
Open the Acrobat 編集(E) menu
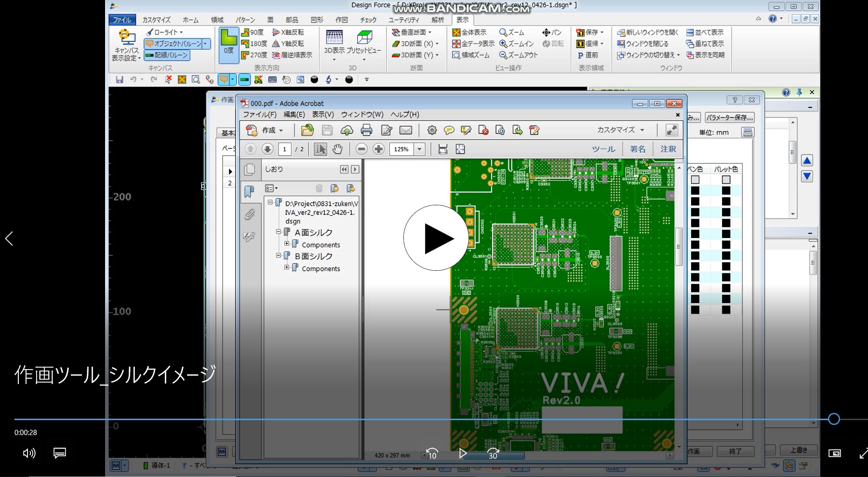point(294,115)
